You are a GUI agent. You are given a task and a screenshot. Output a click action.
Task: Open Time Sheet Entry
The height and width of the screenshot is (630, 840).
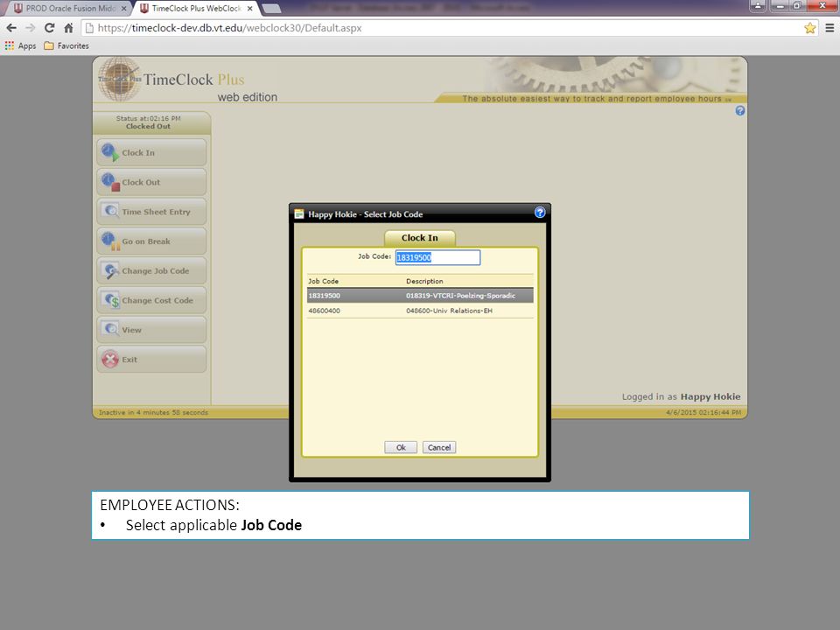tap(151, 212)
